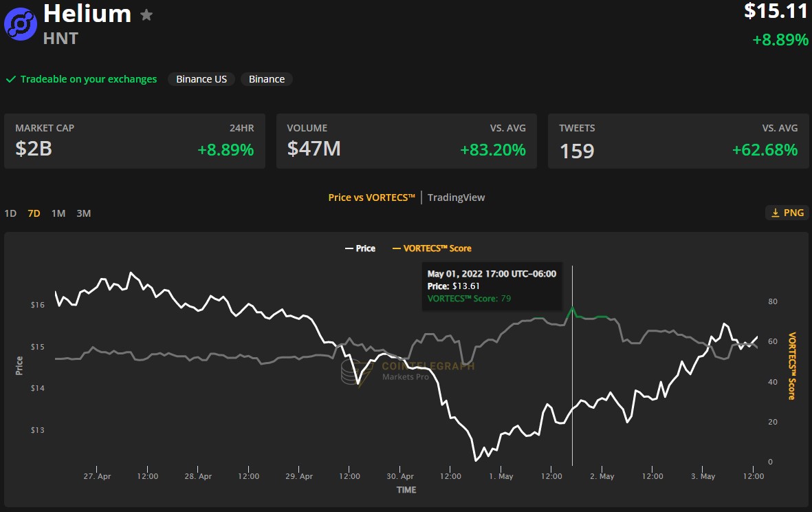This screenshot has height=512, width=812.
Task: Click the Binance US exchange tag
Action: 201,79
